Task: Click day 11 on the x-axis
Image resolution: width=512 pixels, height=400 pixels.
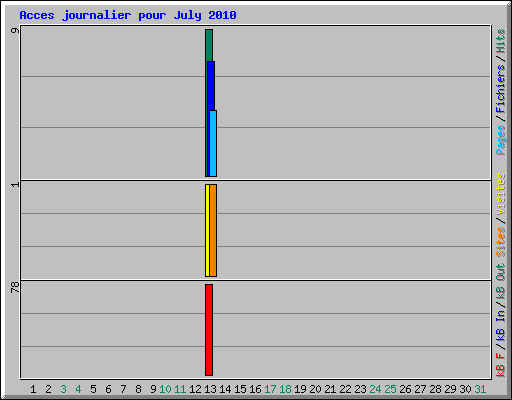Action: click(180, 389)
